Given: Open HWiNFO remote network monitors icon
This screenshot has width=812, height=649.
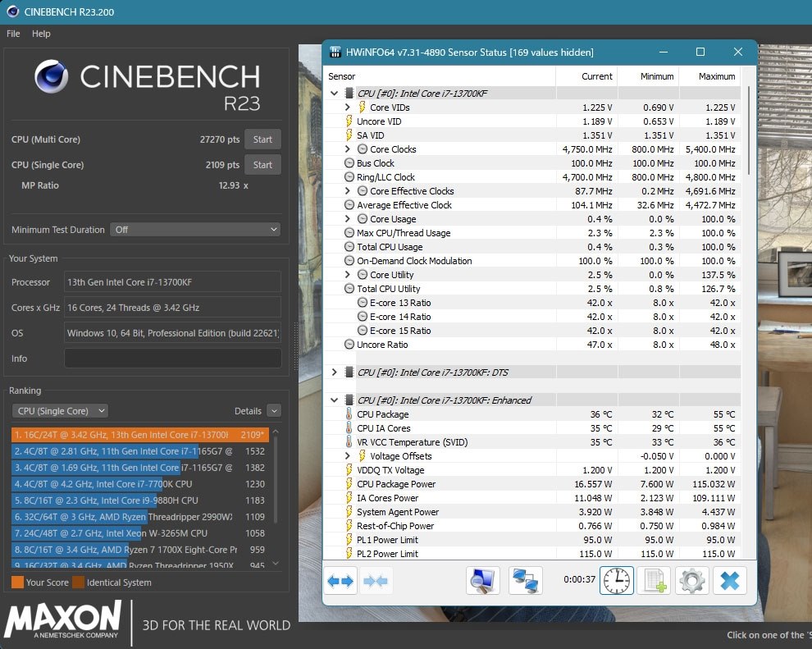Looking at the screenshot, I should click(525, 581).
